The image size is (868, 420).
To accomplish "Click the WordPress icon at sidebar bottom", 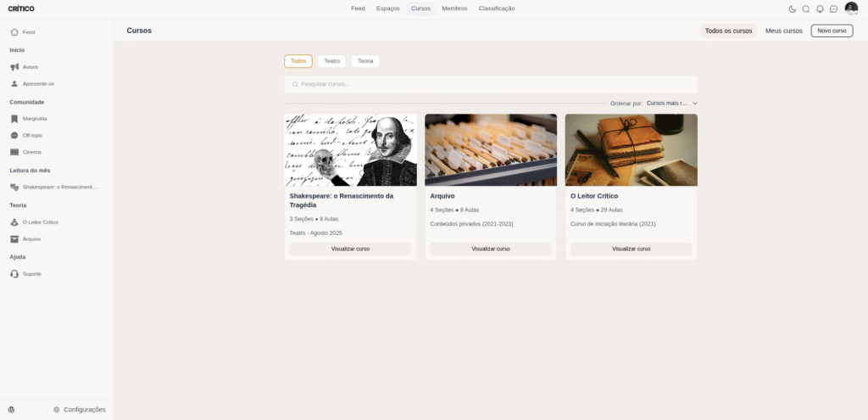I will pyautogui.click(x=12, y=410).
